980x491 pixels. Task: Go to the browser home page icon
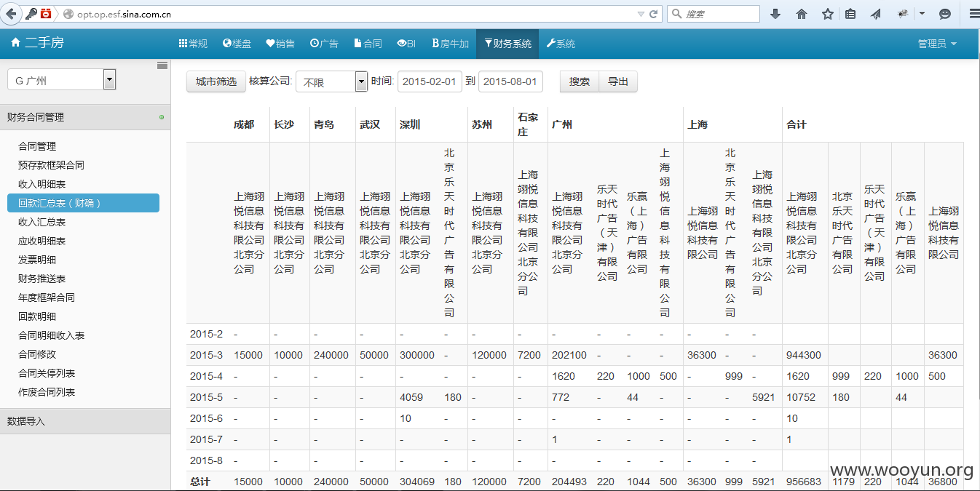click(802, 14)
